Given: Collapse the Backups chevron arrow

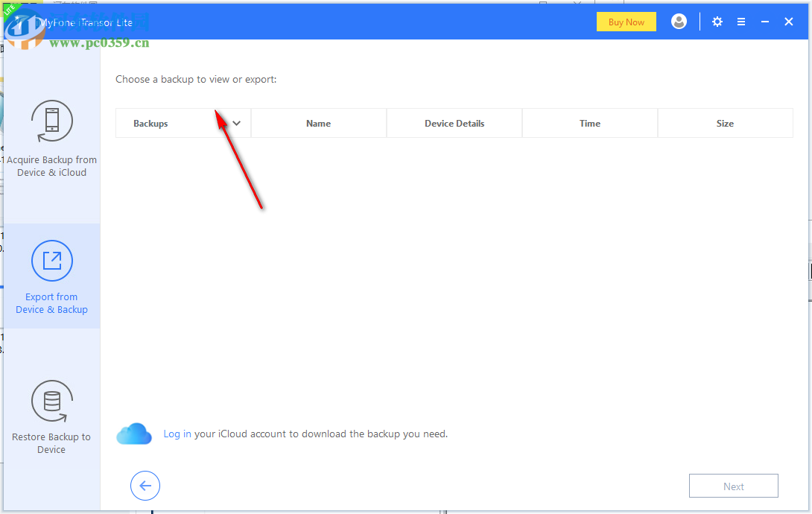Looking at the screenshot, I should click(x=237, y=123).
